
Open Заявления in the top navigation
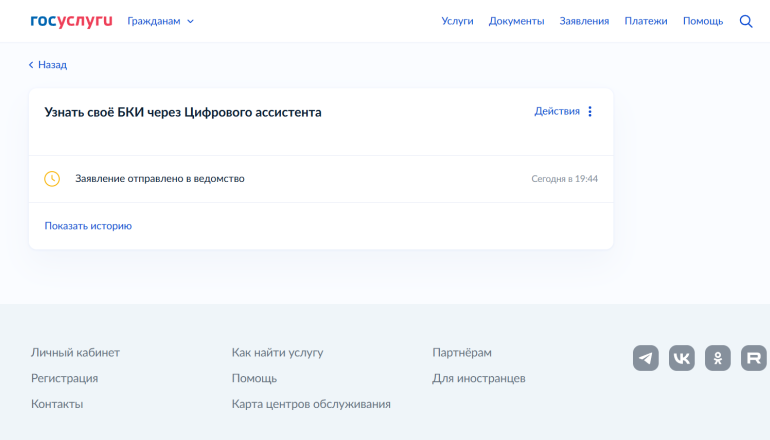pyautogui.click(x=584, y=21)
